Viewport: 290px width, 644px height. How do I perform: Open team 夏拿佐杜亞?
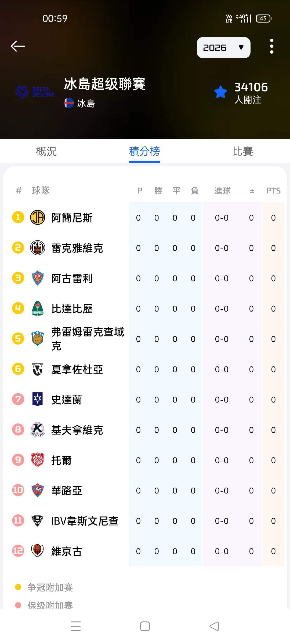(x=77, y=369)
